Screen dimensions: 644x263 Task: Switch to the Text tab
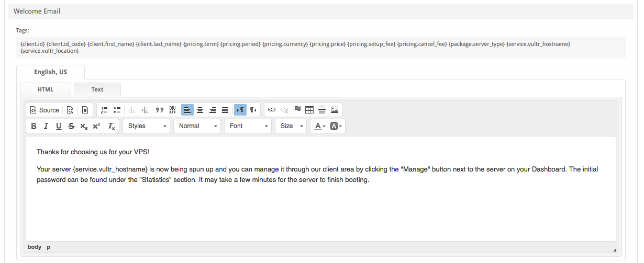(97, 89)
